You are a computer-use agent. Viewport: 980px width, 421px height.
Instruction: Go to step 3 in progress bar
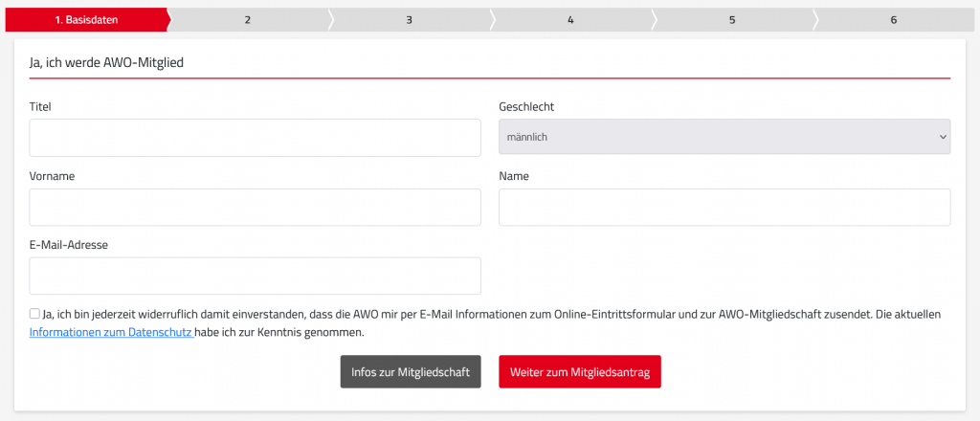tap(410, 19)
